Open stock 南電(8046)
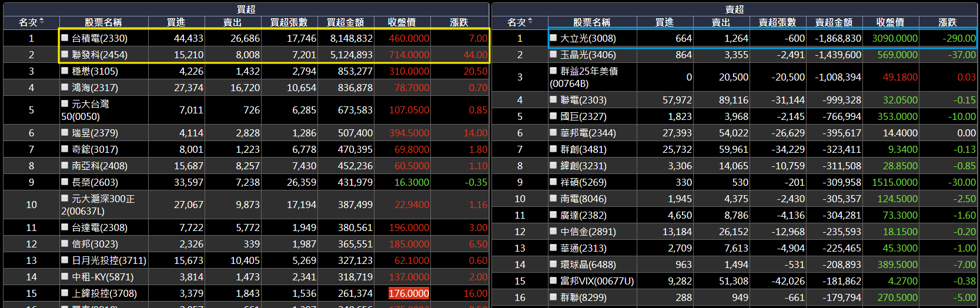980x308 pixels. point(583,199)
